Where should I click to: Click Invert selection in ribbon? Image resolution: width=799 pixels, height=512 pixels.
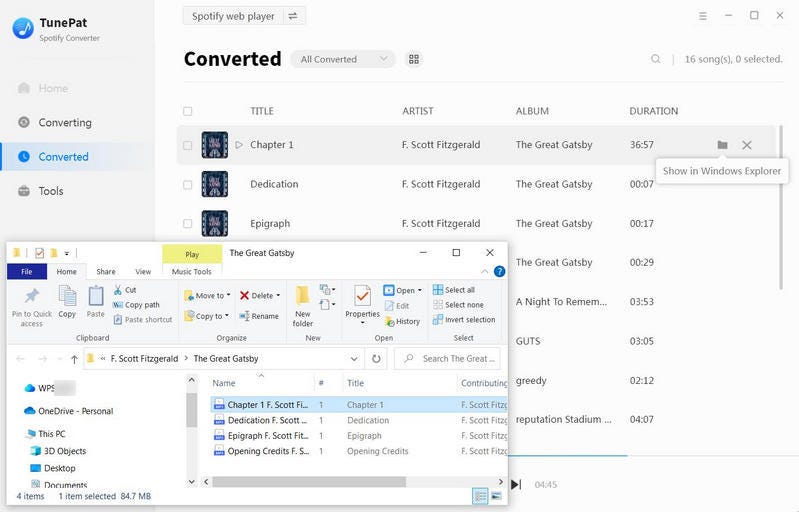[464, 319]
